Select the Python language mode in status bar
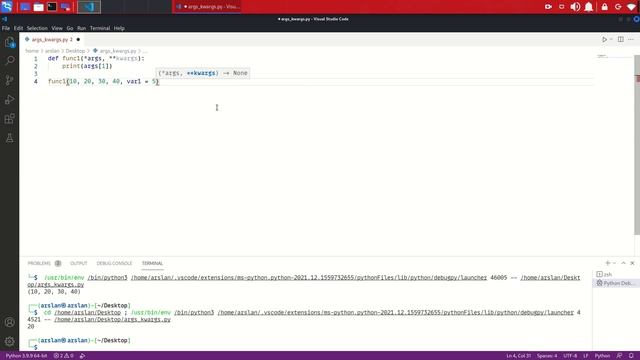The width and height of the screenshot is (640, 360). [x=602, y=356]
